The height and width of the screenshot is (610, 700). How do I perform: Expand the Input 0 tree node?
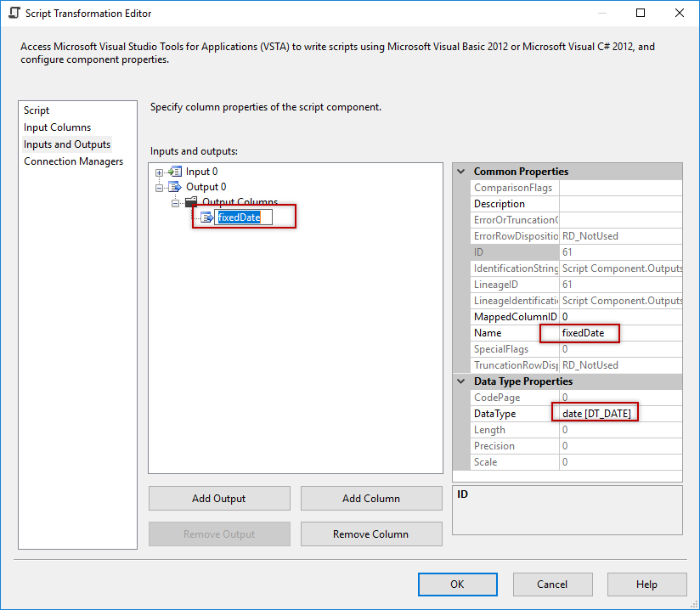click(x=159, y=171)
